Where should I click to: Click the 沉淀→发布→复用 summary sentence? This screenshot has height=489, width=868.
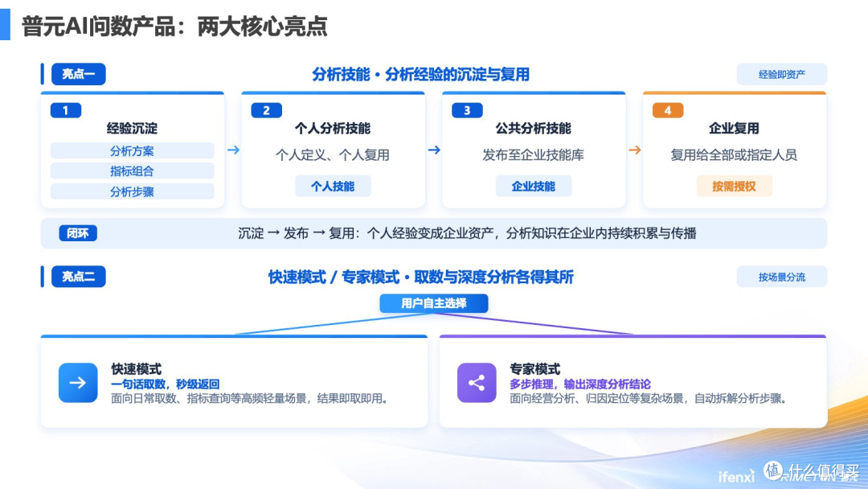[x=467, y=233]
